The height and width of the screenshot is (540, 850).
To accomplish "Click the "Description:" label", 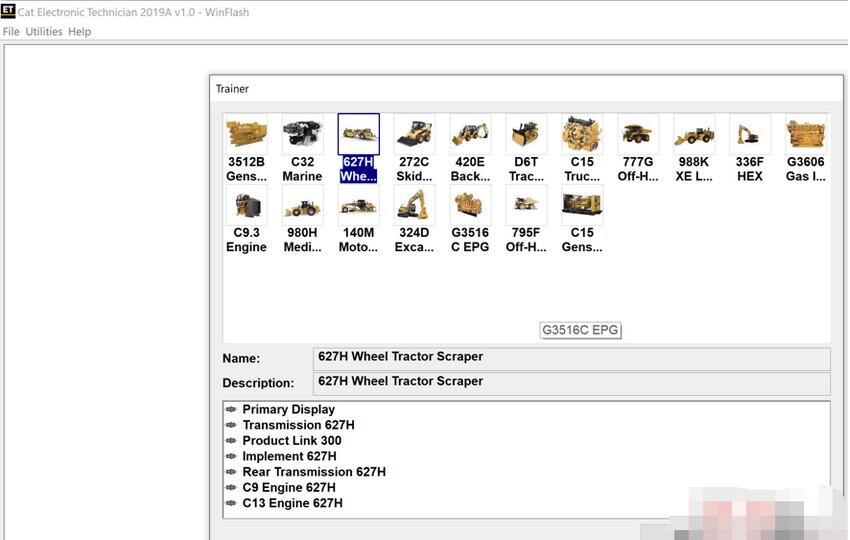I will click(x=258, y=383).
